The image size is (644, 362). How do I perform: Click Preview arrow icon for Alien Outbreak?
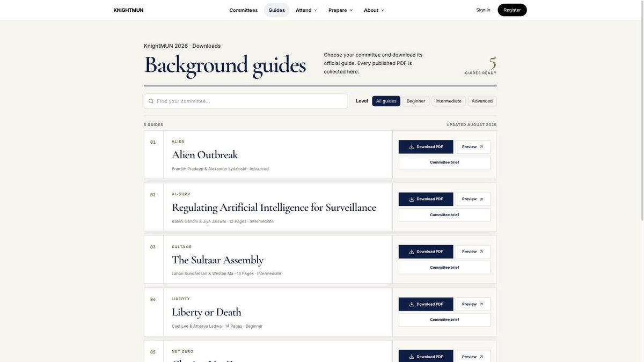(x=481, y=147)
